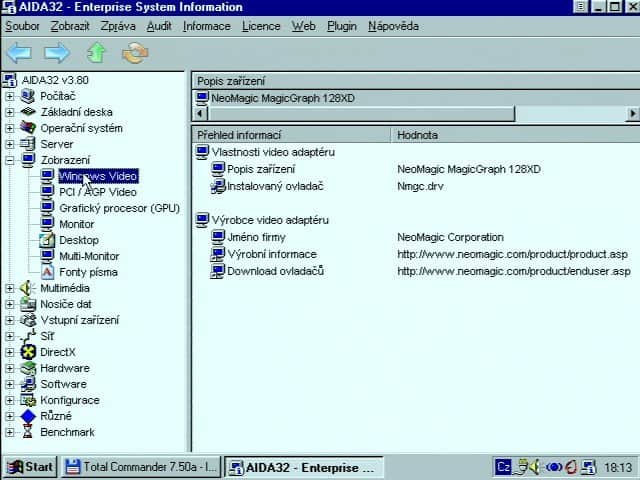This screenshot has height=480, width=640.
Task: Click the Fonty písma letter A icon
Action: (x=47, y=272)
